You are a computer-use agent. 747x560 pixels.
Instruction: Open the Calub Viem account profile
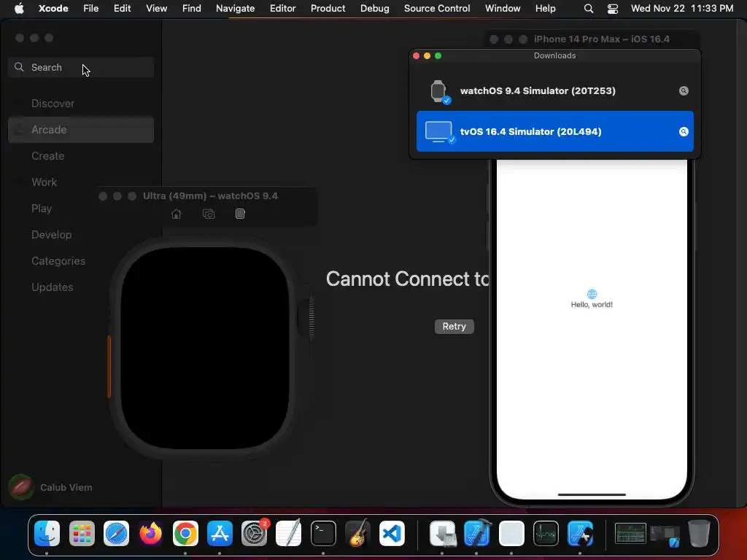point(50,487)
